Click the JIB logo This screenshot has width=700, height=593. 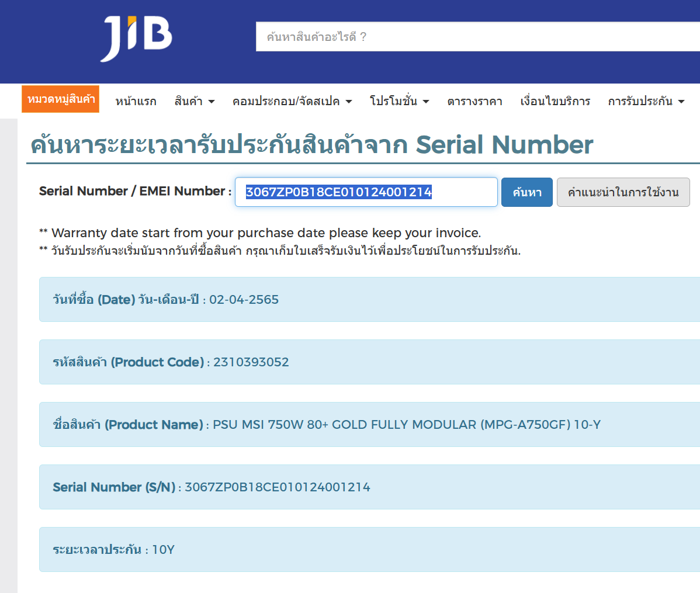137,38
